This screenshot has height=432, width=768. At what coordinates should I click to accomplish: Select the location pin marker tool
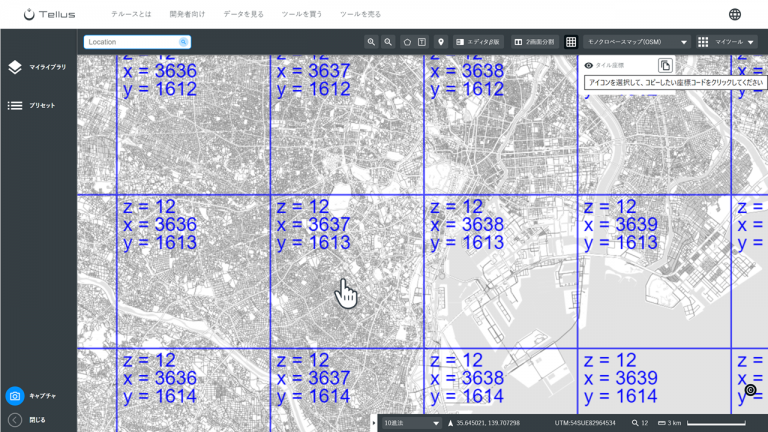[x=441, y=42]
